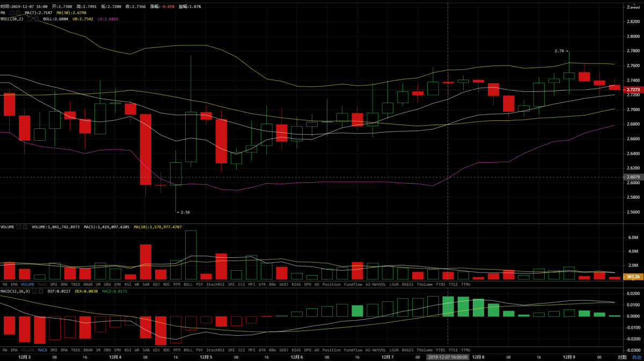The image size is (644, 361).
Task: Select the AI-NetVOL indicator in upper bar
Action: (x=376, y=284)
